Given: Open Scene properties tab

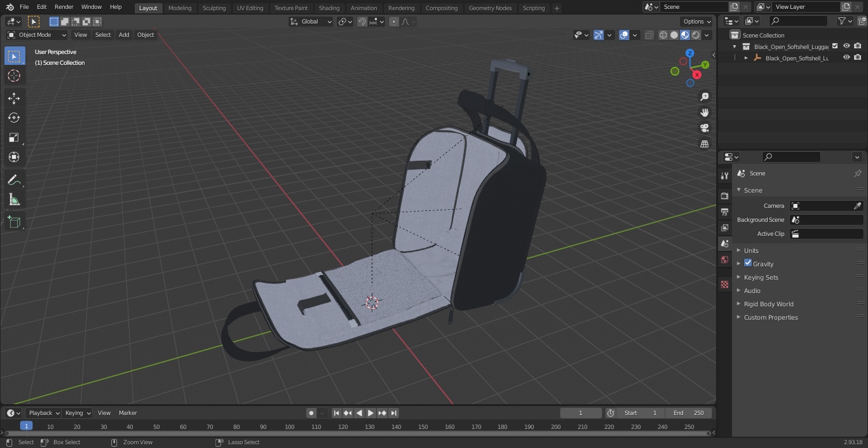Looking at the screenshot, I should [x=724, y=243].
